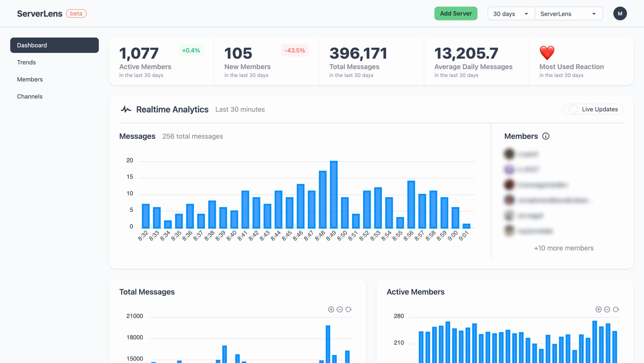The image size is (644, 363).
Task: Reset zoom on Total Messages chart
Action: [348, 309]
